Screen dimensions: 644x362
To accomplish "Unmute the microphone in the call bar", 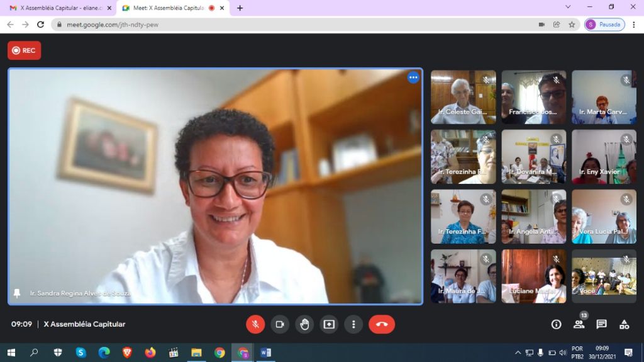I will 255,324.
